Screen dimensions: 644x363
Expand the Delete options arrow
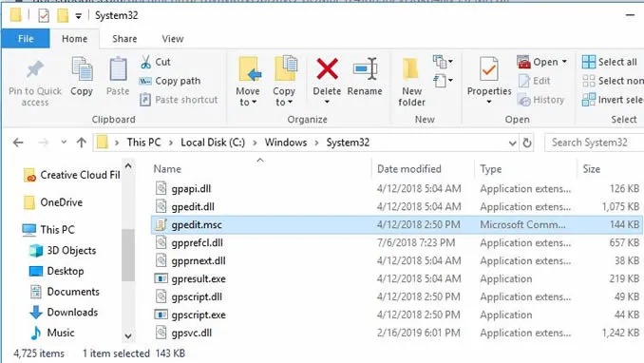(327, 102)
